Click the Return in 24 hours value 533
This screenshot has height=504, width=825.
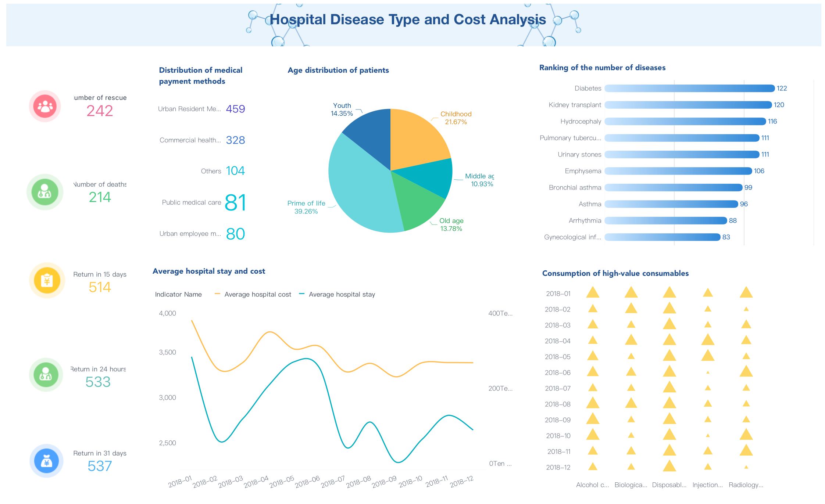[x=98, y=382]
